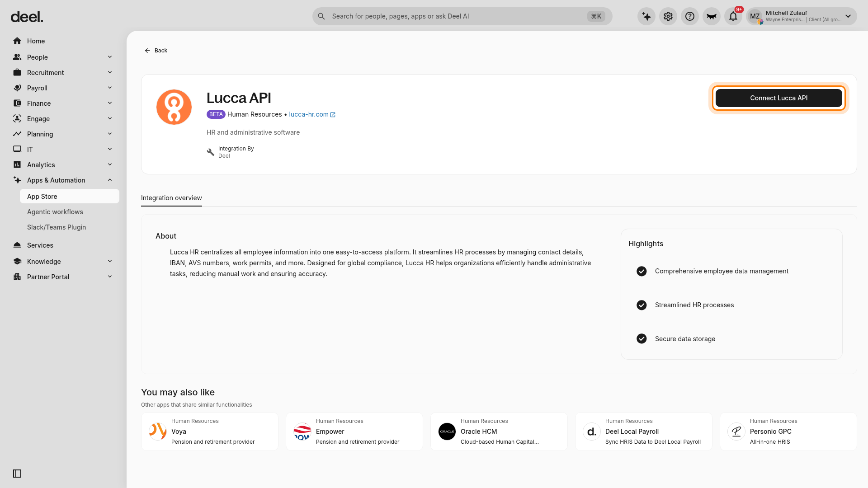Image resolution: width=868 pixels, height=488 pixels.
Task: Click the Analytics chart icon
Action: [17, 165]
